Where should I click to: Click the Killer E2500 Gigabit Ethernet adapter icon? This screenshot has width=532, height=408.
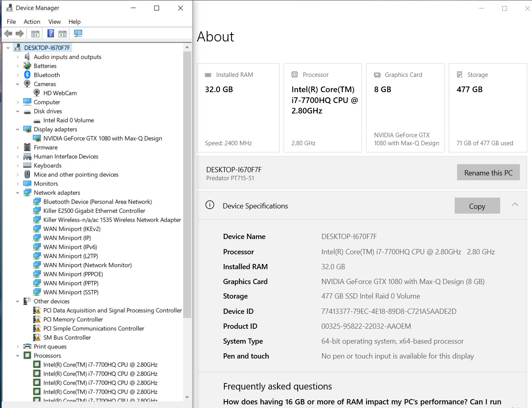[x=37, y=210]
